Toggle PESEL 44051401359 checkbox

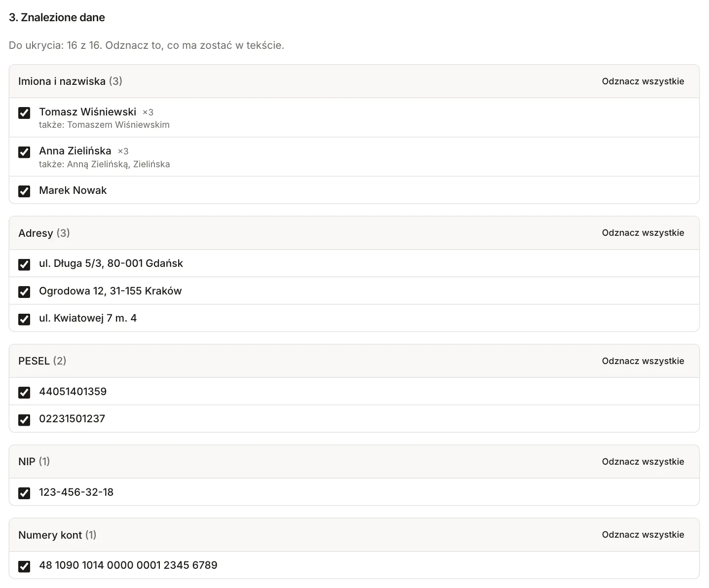point(24,392)
